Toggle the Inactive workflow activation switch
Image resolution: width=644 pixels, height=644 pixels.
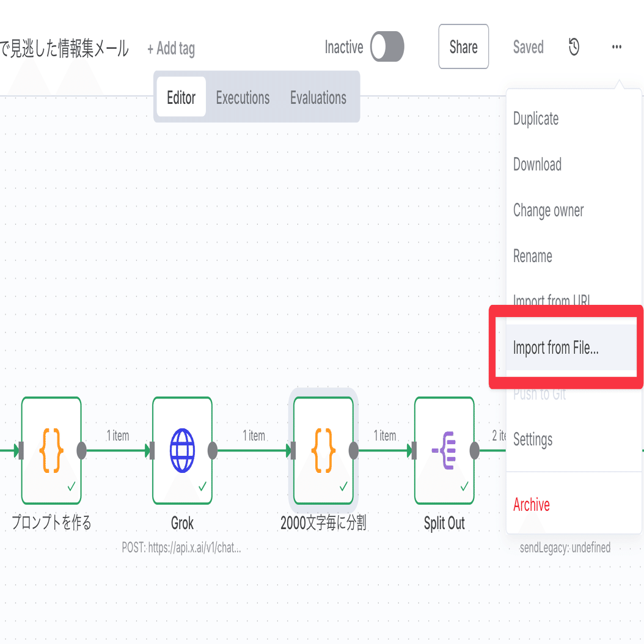pos(387,47)
